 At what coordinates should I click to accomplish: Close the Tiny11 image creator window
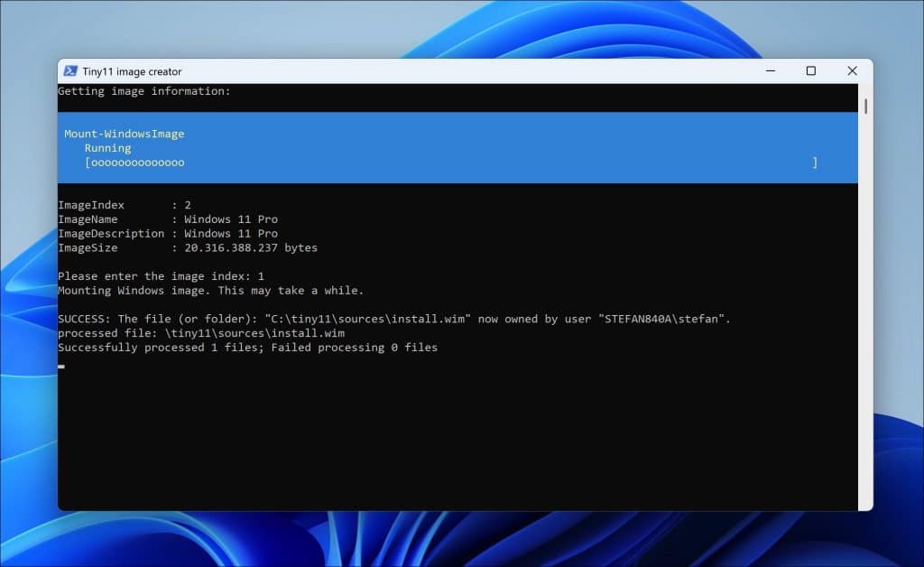pos(852,70)
